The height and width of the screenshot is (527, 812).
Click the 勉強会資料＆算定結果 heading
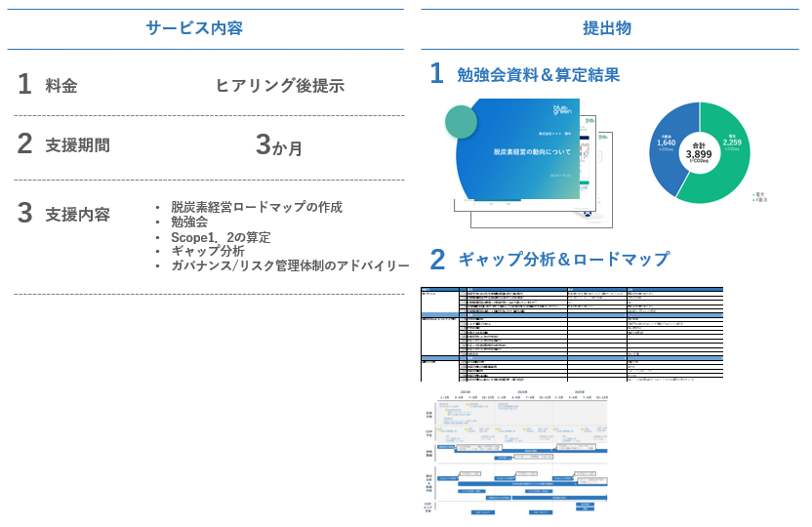[538, 74]
